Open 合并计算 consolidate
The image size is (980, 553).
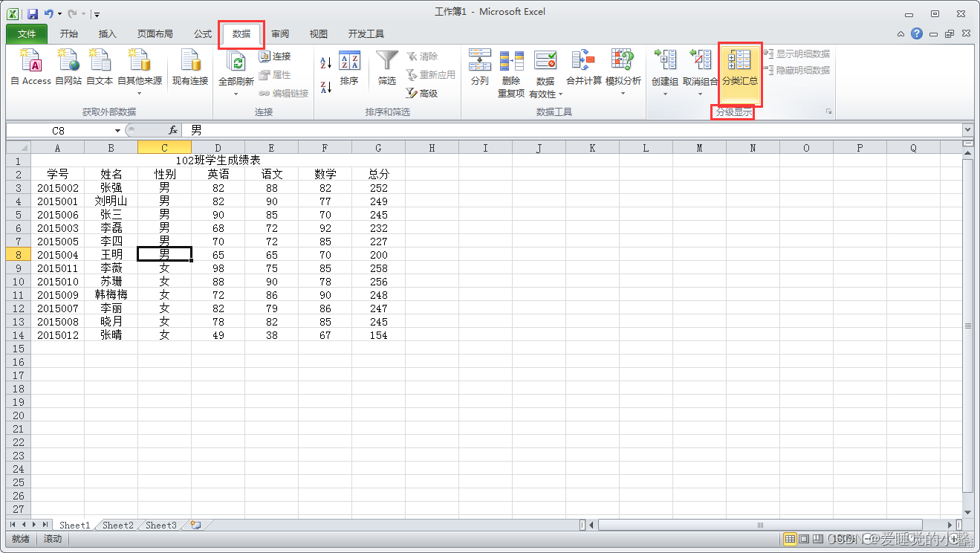(x=584, y=68)
